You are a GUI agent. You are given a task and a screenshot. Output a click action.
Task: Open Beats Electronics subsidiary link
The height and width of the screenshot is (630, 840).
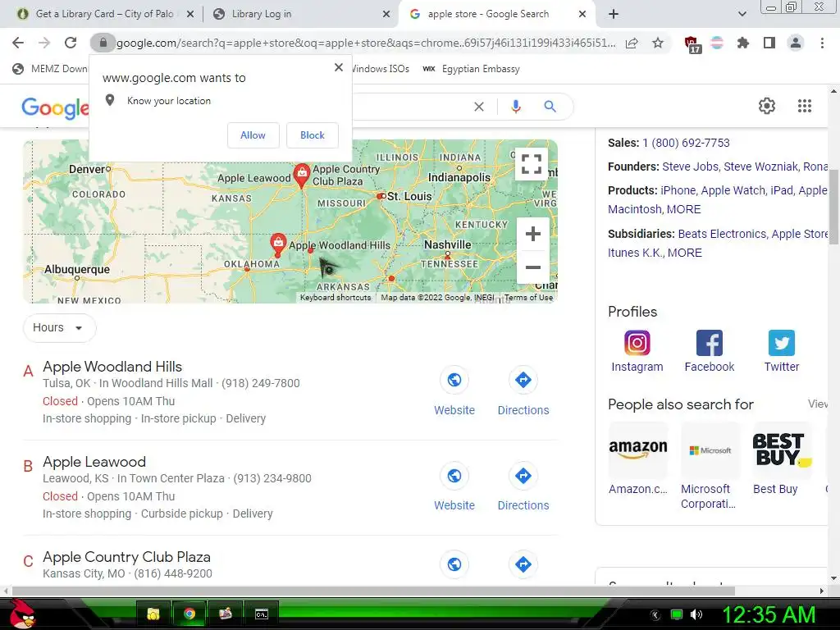click(722, 234)
